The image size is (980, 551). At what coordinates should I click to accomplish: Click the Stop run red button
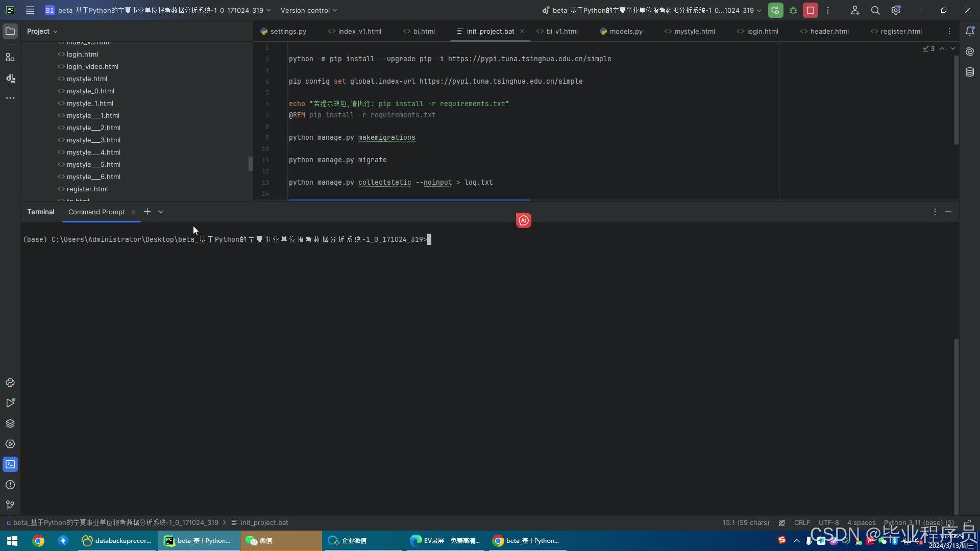[810, 10]
